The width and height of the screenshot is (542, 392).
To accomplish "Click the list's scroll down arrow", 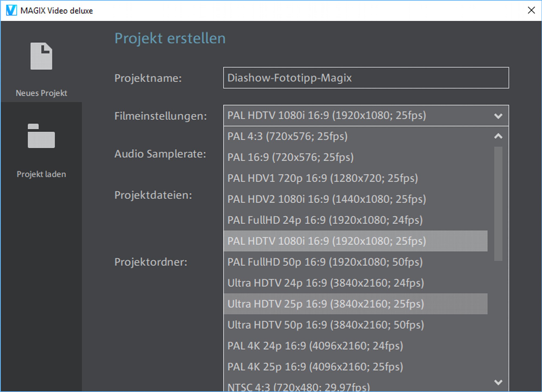I will 498,382.
